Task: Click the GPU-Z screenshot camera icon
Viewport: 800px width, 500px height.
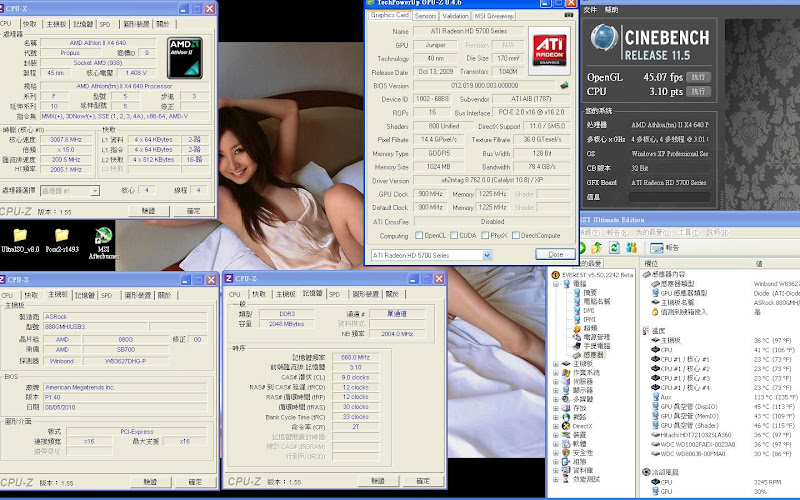Action: tap(568, 15)
